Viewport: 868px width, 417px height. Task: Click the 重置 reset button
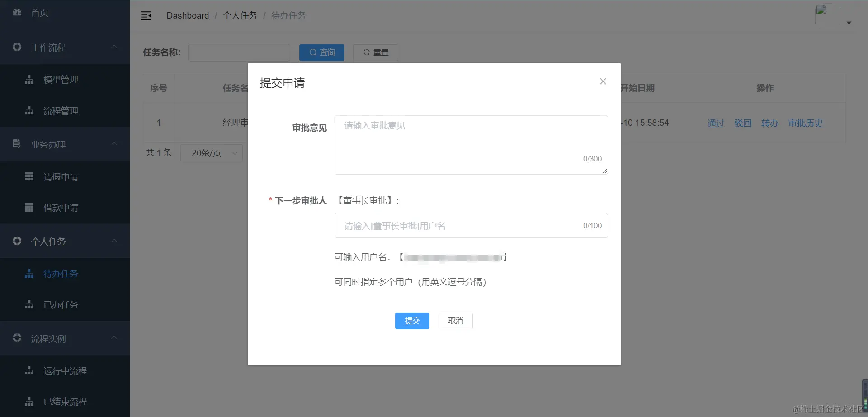click(x=376, y=52)
